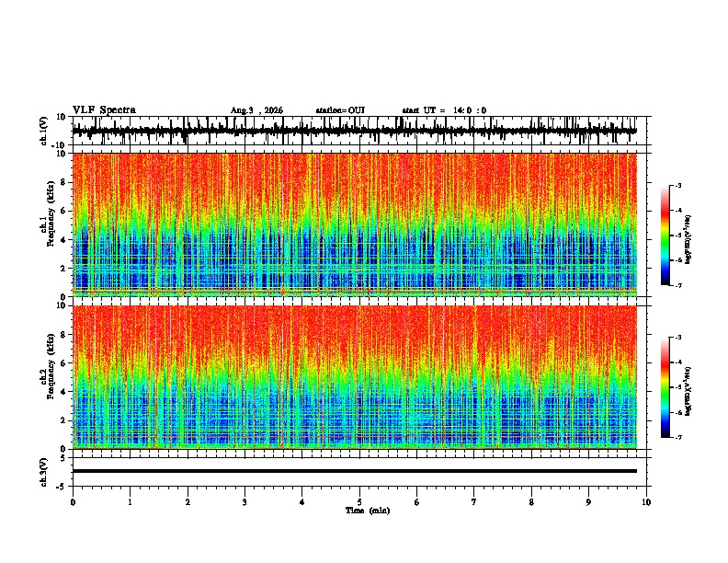Click inside the ch.2 spectrogram panel
728x563 pixels.
[355, 377]
